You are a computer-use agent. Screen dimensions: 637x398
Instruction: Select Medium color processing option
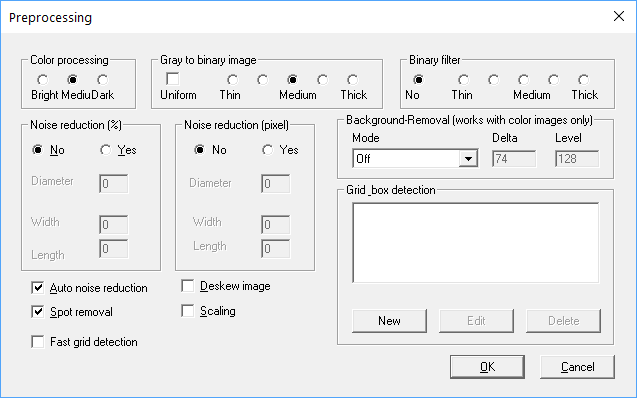click(72, 80)
